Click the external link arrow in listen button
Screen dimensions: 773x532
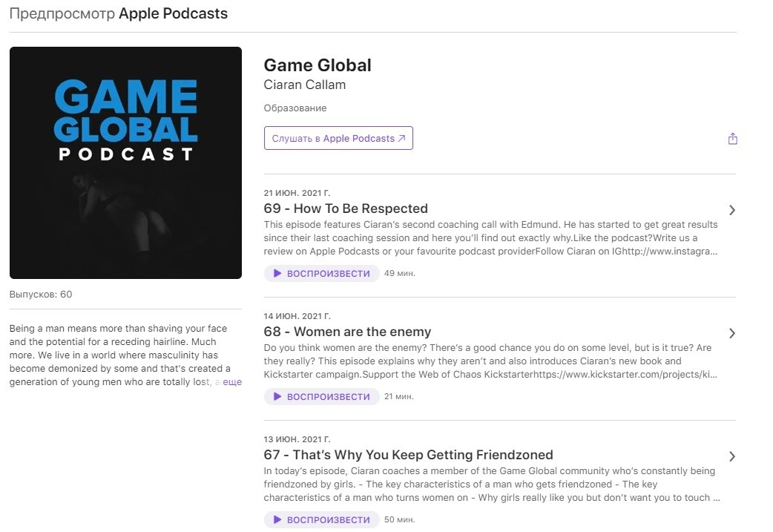[401, 138]
